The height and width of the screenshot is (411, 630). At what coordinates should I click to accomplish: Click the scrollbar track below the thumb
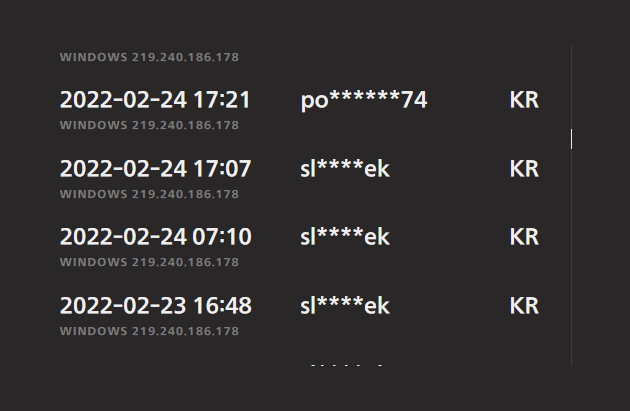[x=571, y=257]
